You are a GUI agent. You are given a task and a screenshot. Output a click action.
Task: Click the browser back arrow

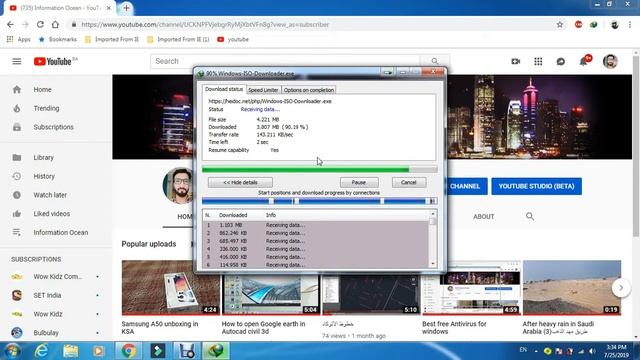10,24
